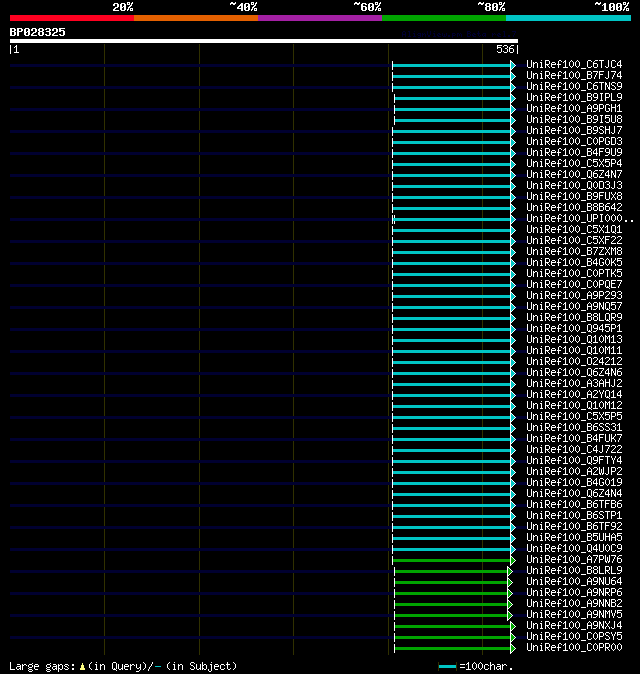Viewport: 640px width, 674px height.
Task: Click the cyan arrowhead for UniRef100_Q4U0C9
Action: pyautogui.click(x=513, y=549)
